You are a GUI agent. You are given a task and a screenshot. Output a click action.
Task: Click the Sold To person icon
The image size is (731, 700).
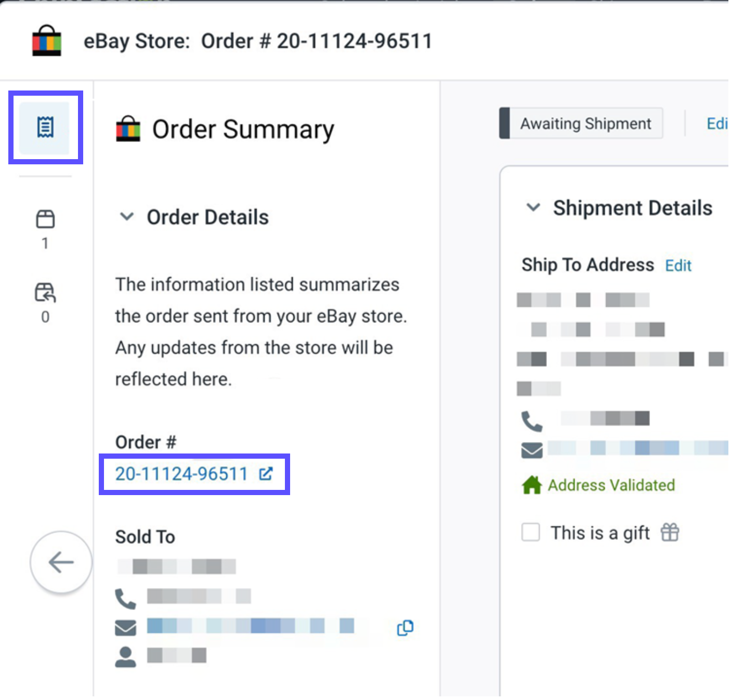(x=125, y=657)
